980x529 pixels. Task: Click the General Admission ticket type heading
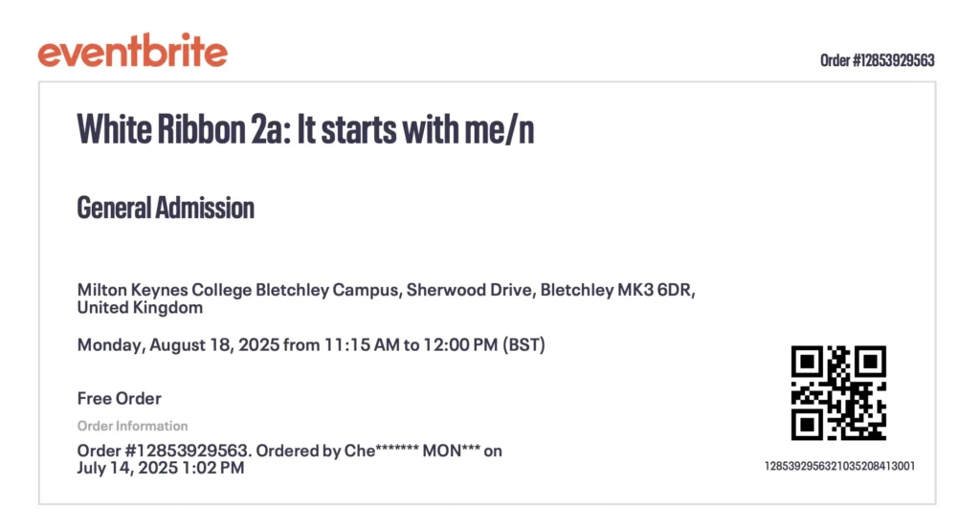click(x=166, y=208)
